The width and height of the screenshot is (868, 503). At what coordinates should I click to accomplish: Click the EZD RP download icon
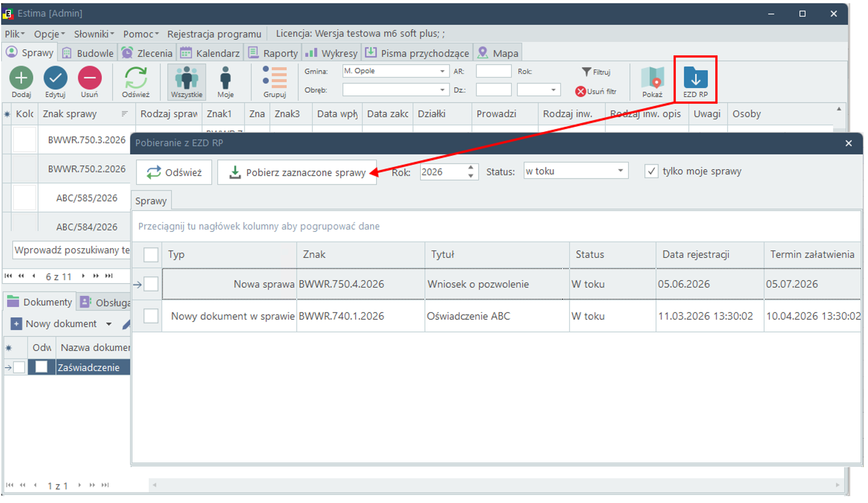(695, 78)
